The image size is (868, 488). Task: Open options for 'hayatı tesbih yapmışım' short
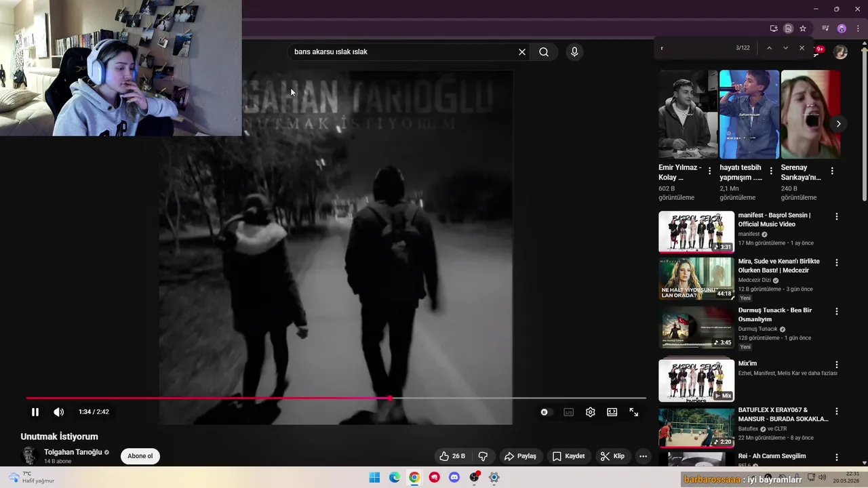click(771, 171)
